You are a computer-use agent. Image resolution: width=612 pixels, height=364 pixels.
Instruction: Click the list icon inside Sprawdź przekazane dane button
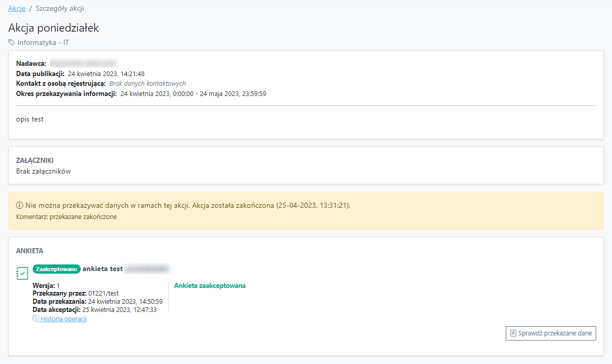(513, 333)
